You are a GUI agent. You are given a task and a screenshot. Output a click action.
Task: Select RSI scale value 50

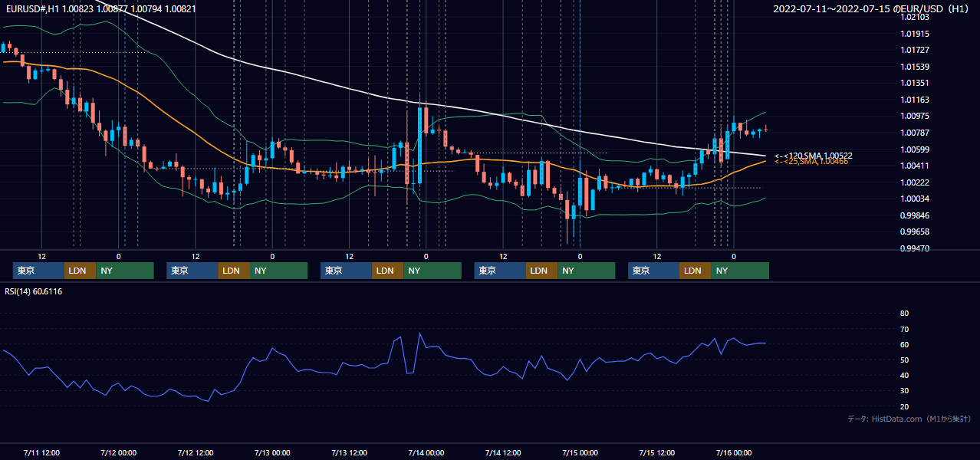[x=904, y=360]
